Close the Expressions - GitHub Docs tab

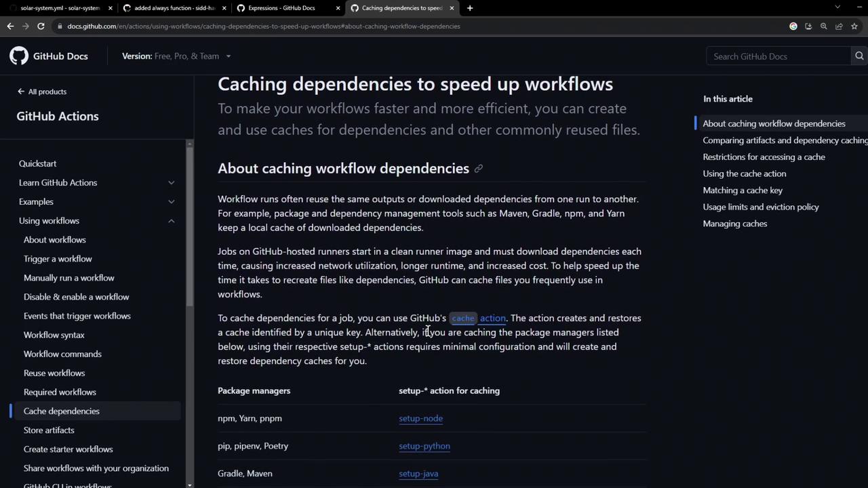pos(338,8)
